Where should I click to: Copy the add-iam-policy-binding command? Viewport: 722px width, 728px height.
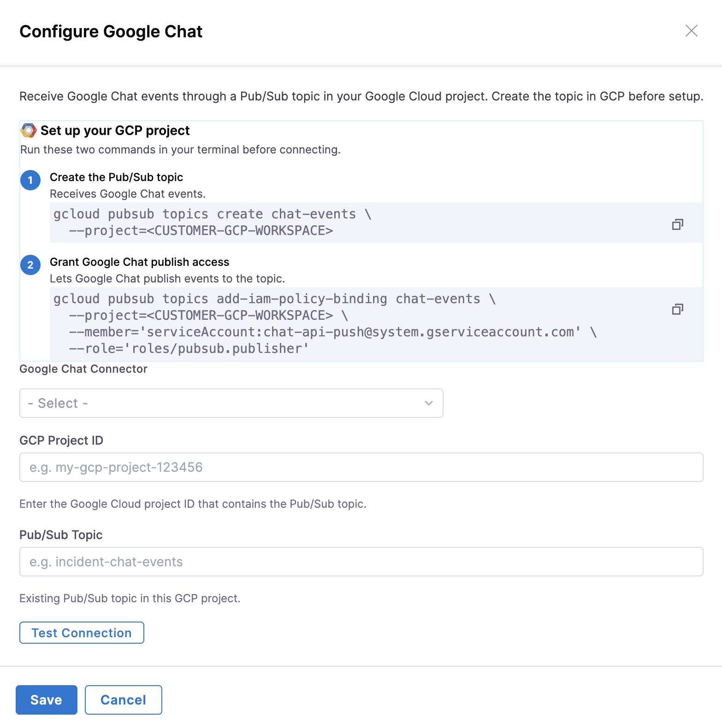coord(677,309)
